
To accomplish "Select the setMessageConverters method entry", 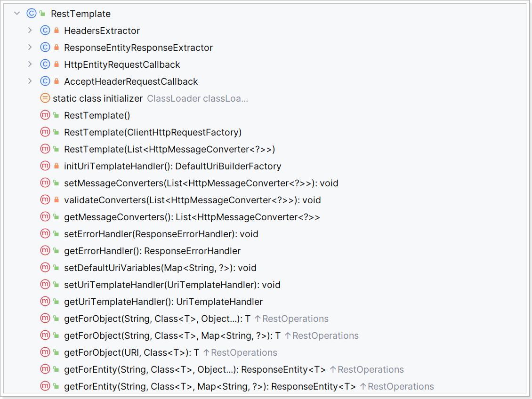I will click(201, 183).
